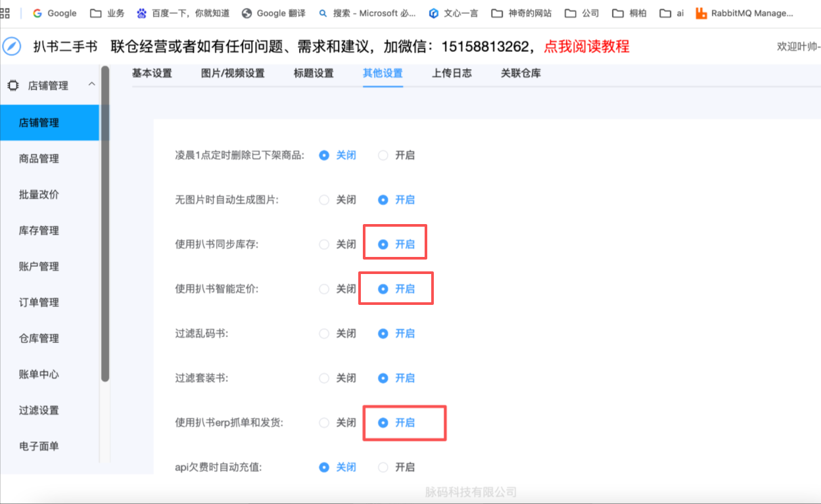821x504 pixels.
Task: Set 过滤套装书 to 关闭
Action: 337,378
